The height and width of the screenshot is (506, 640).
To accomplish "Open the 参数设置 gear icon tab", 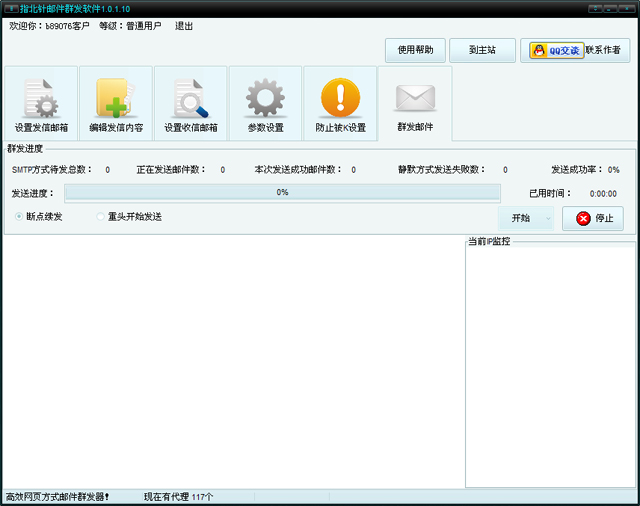I will coord(265,104).
